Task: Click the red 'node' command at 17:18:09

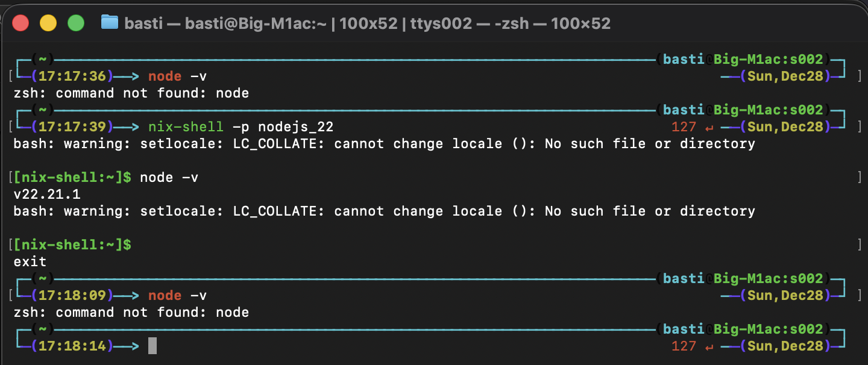Action: pos(165,296)
